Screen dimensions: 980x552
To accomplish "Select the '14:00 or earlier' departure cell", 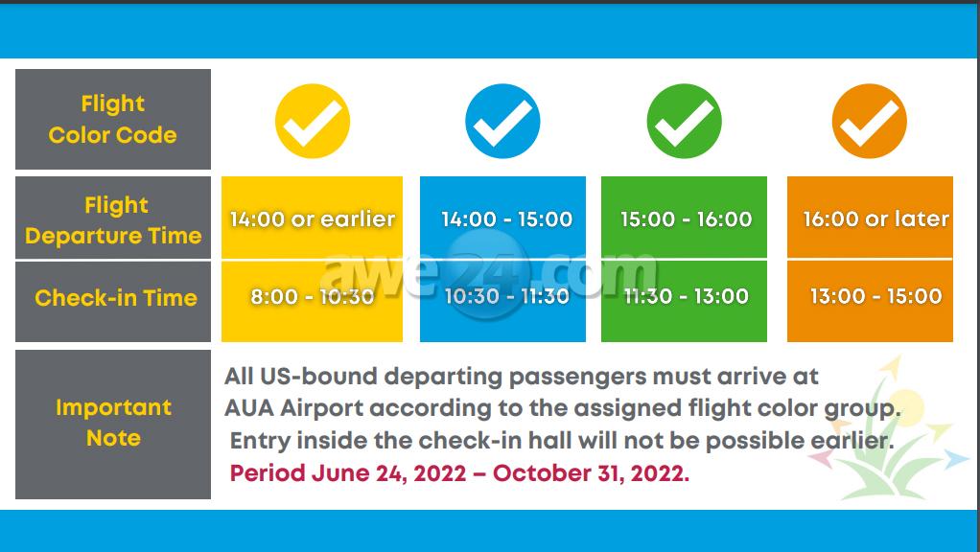I will [x=312, y=218].
